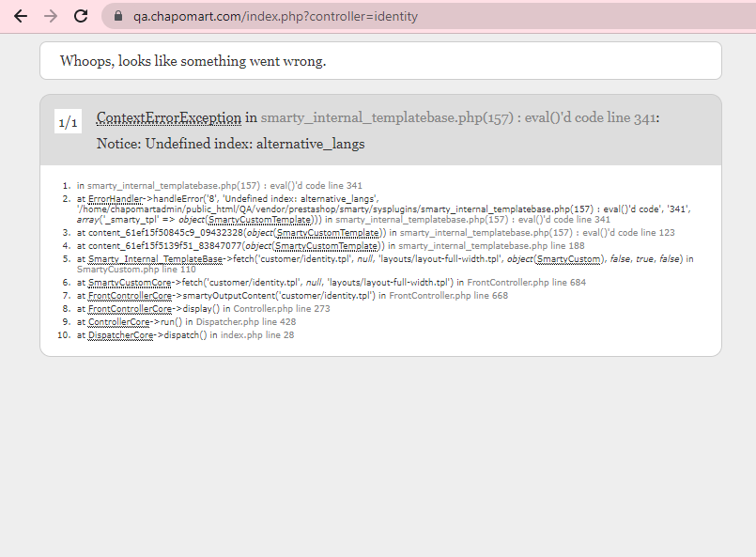Click ControllerCore in trace line 9
Viewport: 756px width, 557px height.
119,321
